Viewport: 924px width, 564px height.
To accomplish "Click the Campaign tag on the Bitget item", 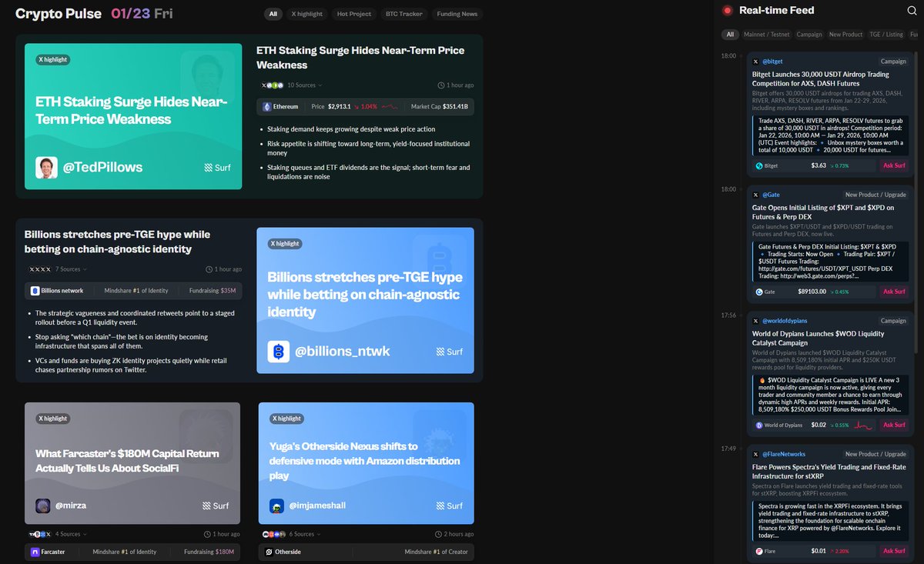I will click(893, 62).
